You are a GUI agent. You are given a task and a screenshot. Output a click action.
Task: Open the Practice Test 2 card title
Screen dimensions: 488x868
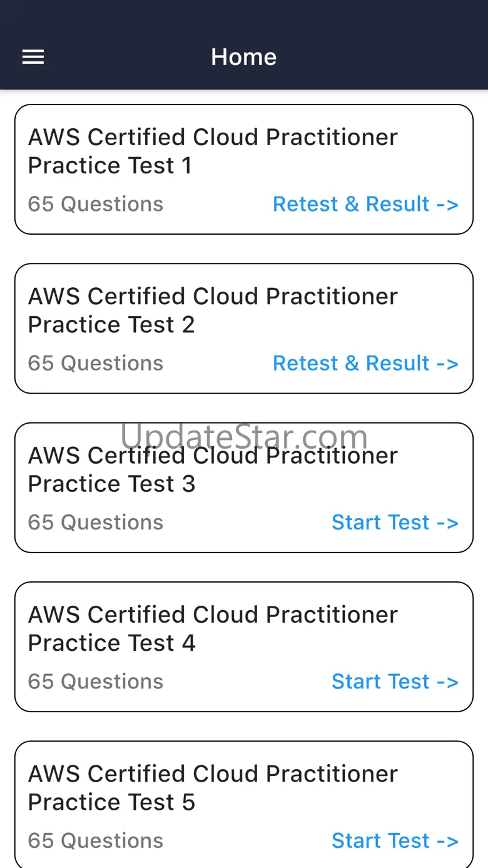(x=213, y=310)
